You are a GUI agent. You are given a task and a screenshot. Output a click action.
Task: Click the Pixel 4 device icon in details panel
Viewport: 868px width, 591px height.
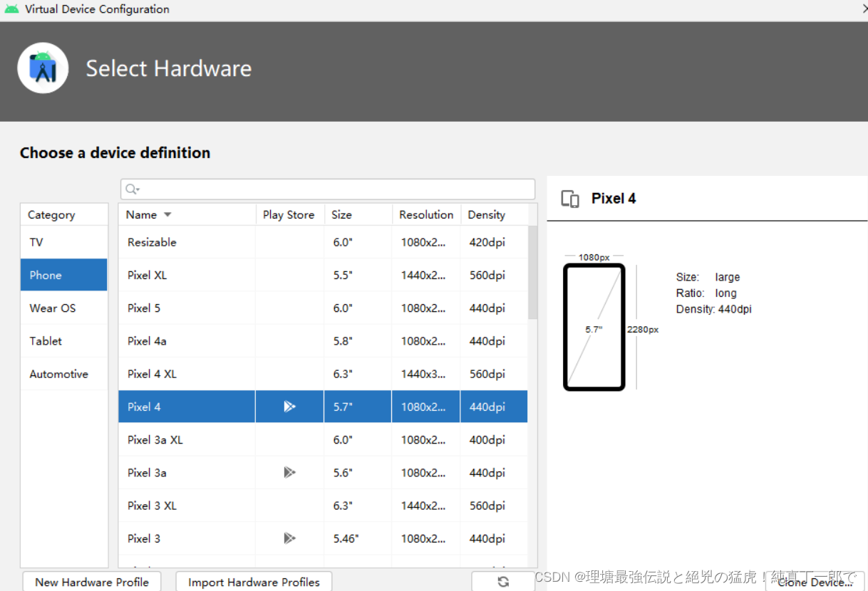click(570, 199)
